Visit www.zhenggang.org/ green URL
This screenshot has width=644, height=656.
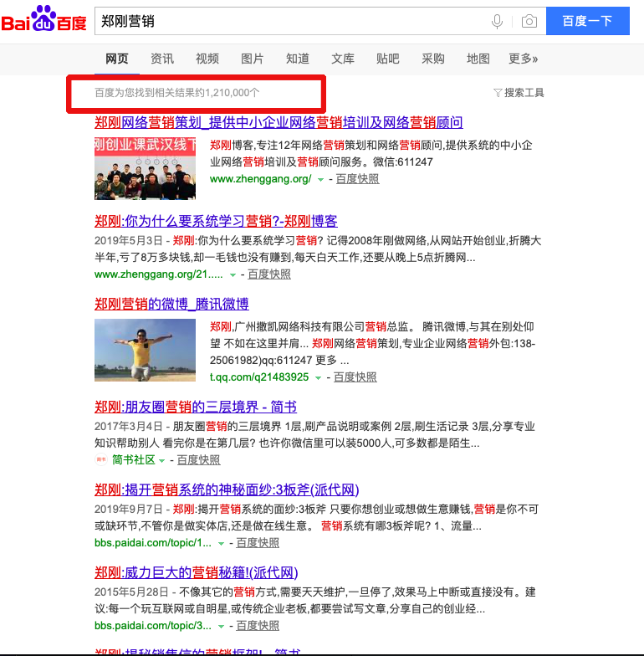pos(260,179)
